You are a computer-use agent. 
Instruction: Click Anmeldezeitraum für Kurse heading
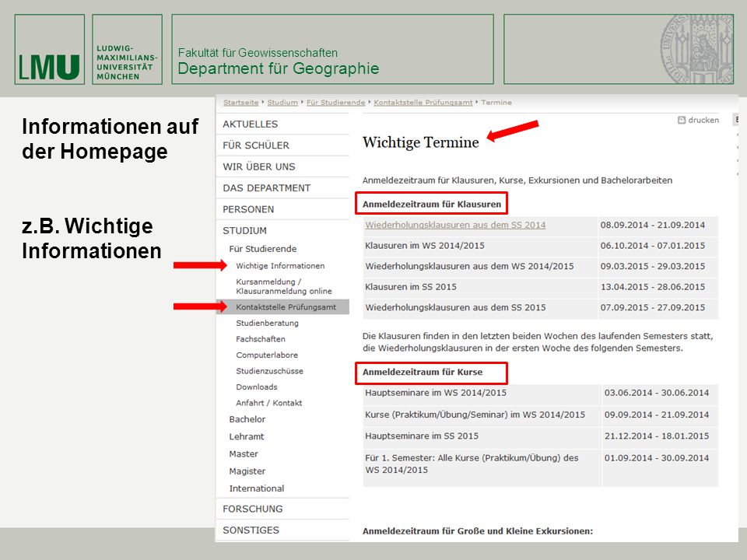tap(423, 372)
